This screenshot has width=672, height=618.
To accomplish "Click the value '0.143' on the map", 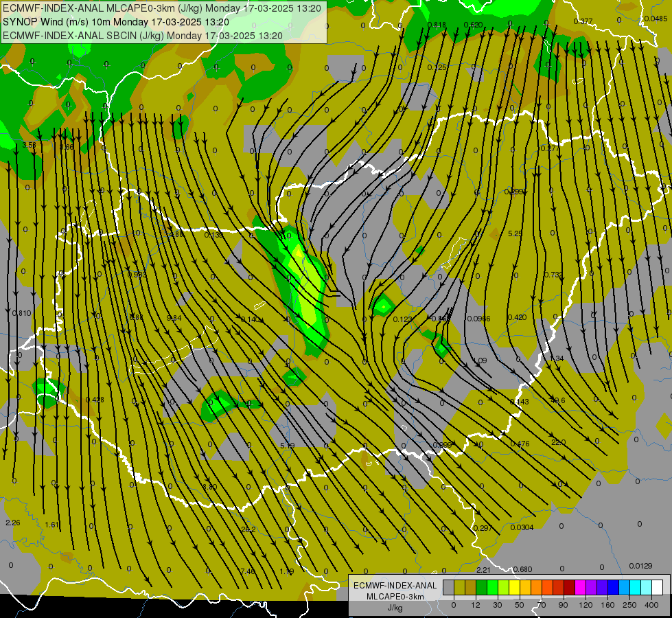I will pos(520,402).
